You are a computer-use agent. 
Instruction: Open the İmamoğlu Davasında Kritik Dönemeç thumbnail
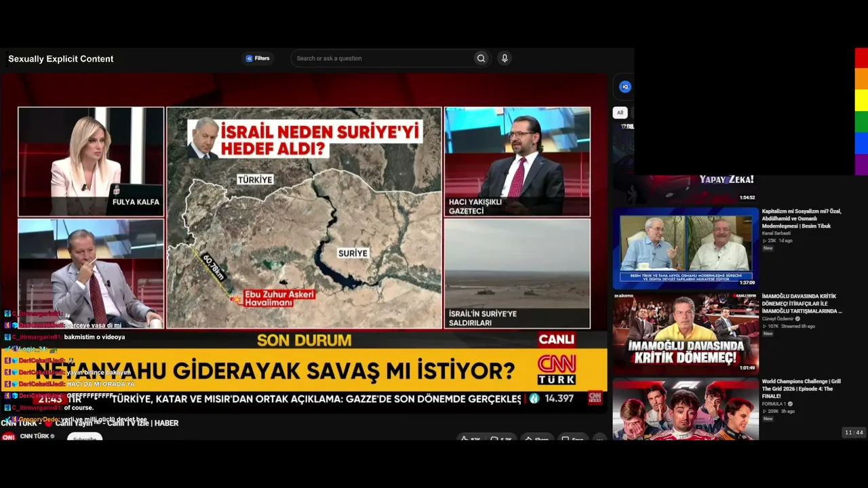click(685, 333)
